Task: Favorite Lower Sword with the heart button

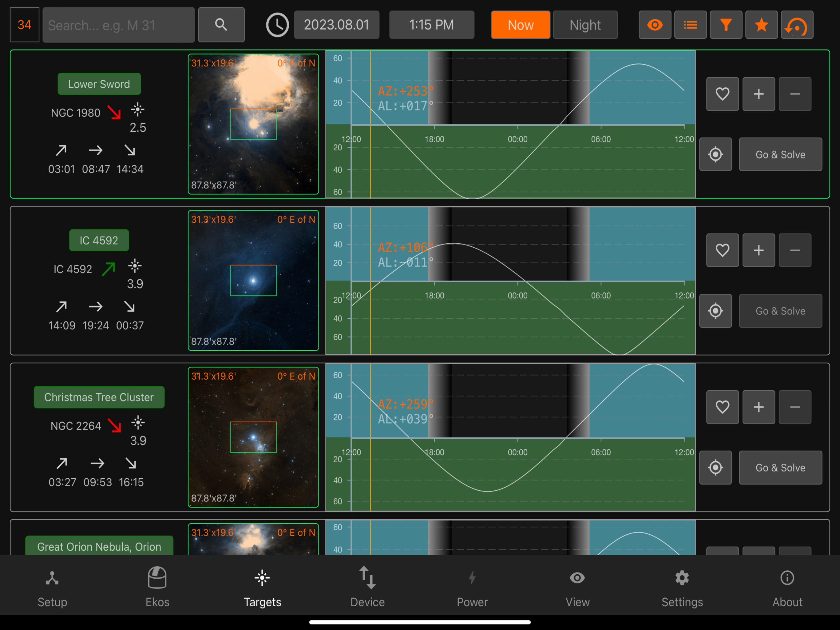Action: tap(722, 94)
